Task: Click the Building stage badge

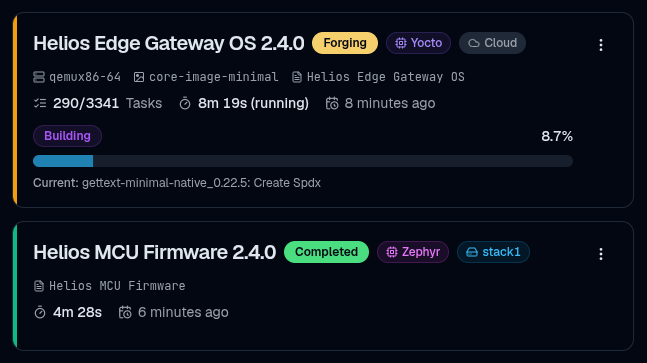Action: point(67,136)
